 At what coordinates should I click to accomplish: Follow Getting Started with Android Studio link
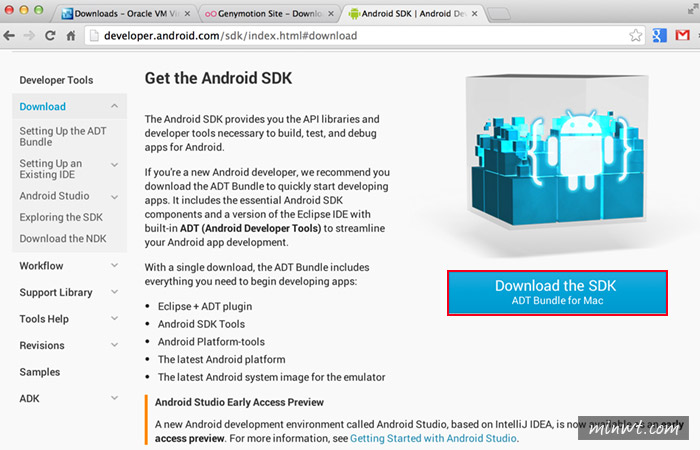coord(433,438)
